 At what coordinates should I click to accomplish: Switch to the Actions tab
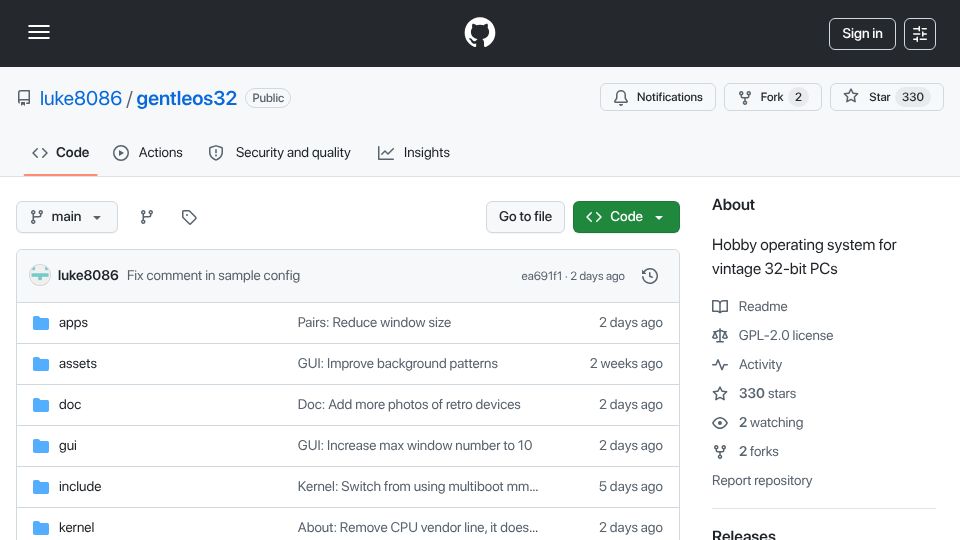148,152
